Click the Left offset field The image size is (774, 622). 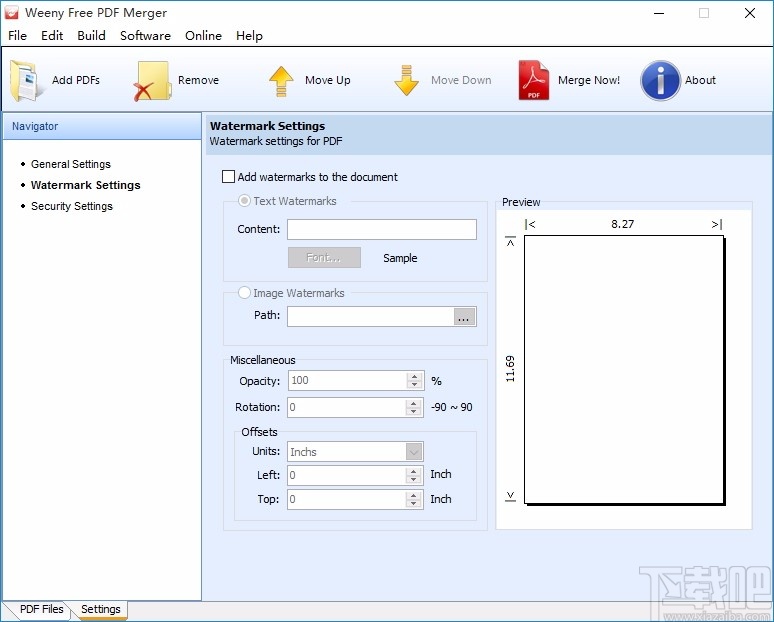[347, 475]
